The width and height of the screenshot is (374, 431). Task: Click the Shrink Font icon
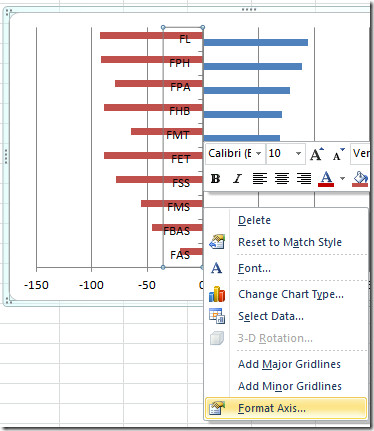click(338, 154)
